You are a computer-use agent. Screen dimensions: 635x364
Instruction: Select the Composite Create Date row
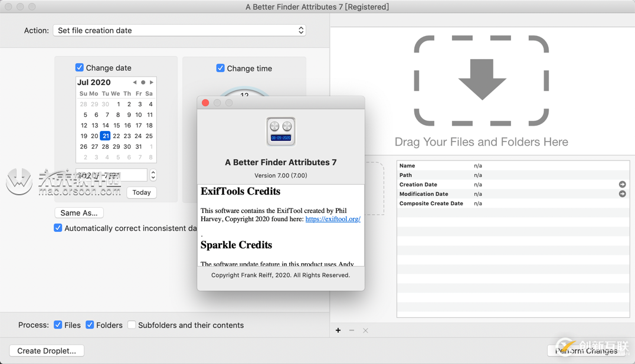(x=513, y=204)
